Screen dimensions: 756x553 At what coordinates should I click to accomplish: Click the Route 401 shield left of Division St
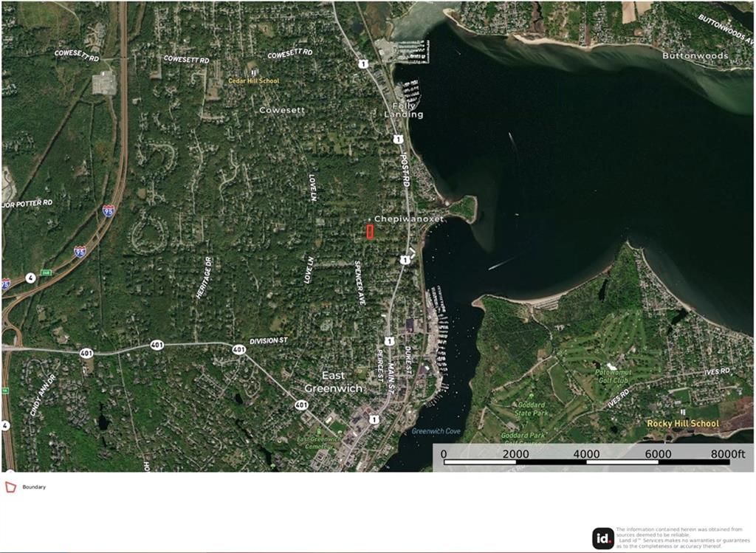[x=238, y=349]
